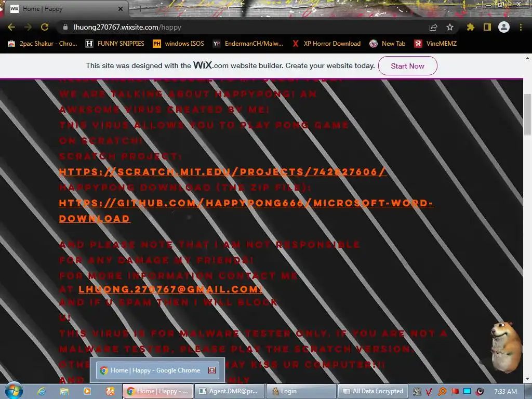The width and height of the screenshot is (532, 399).
Task: View site info via the padlock icon
Action: click(65, 27)
